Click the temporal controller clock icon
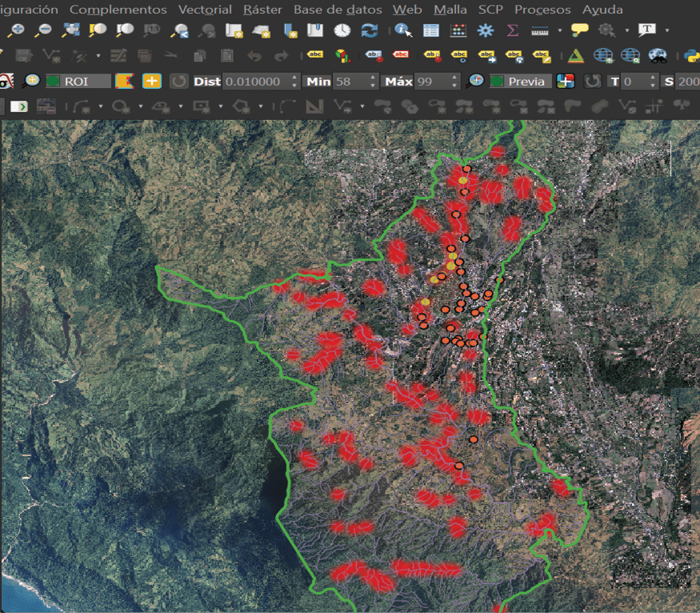Viewport: 700px width, 613px height. click(x=342, y=30)
